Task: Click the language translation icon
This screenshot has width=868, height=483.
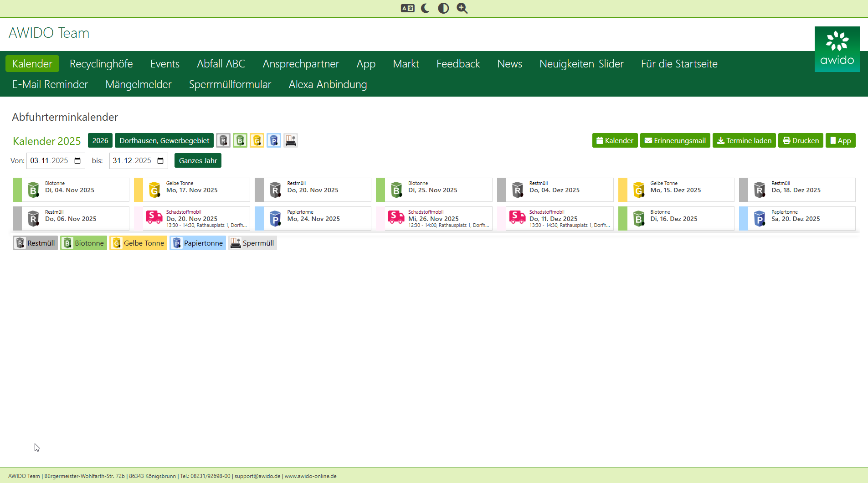Action: click(407, 8)
